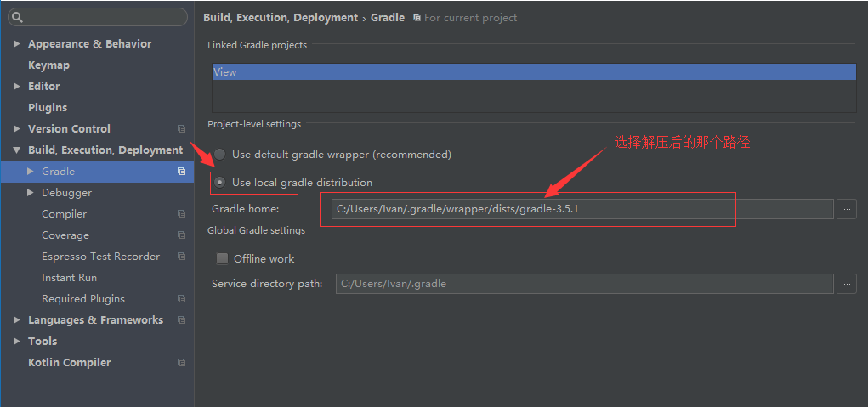This screenshot has height=407, width=868.
Task: Browse for Service directory path
Action: point(847,284)
